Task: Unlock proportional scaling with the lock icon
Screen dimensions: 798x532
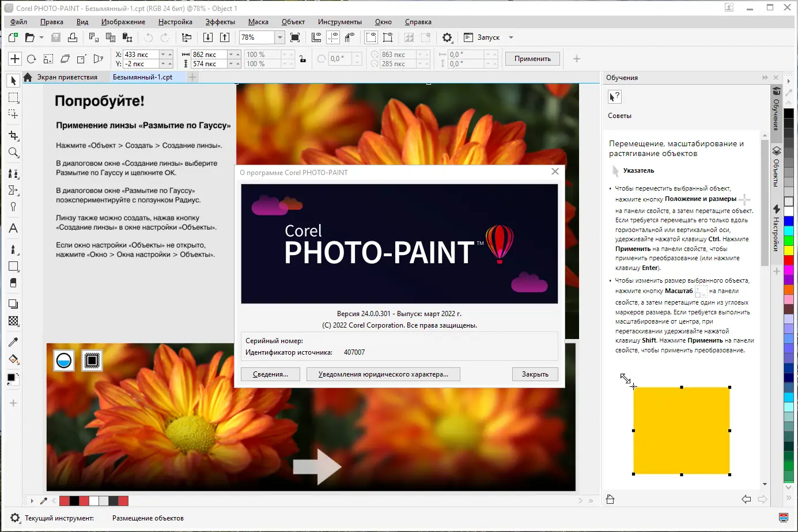Action: pos(302,58)
